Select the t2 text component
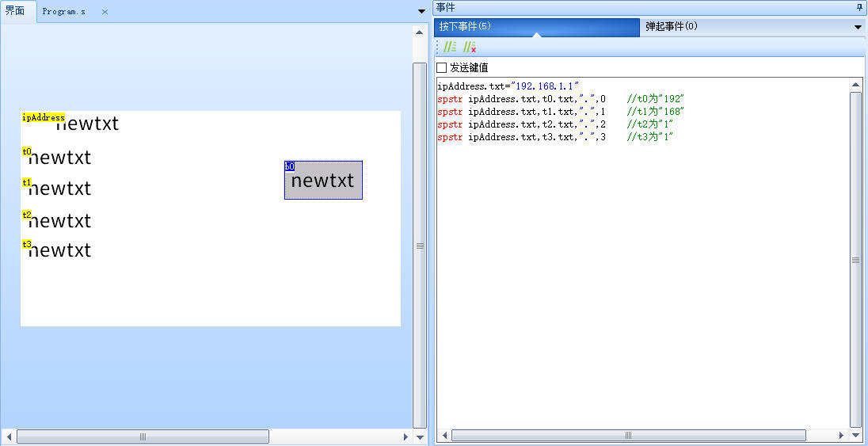The width and height of the screenshot is (868, 446). point(59,220)
